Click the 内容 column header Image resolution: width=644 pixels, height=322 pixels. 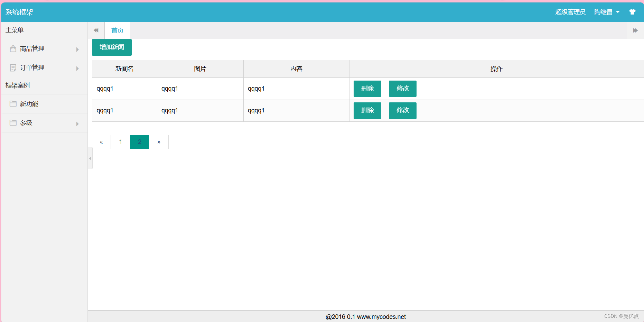pos(296,69)
